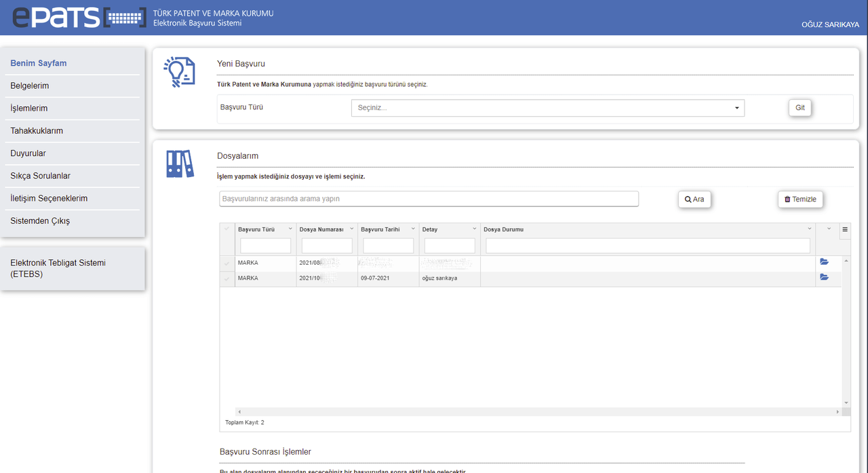
Task: Open Elektronik Tebligat Sistemi (ETEBS)
Action: 58,269
